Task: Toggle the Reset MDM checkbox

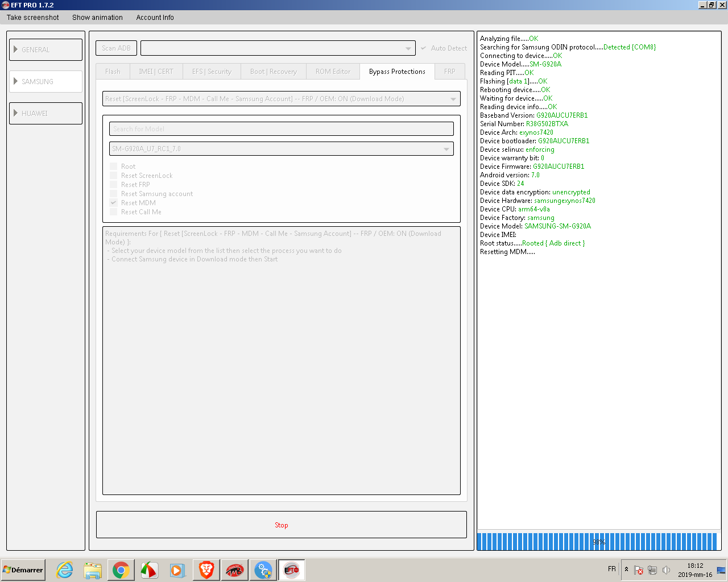Action: click(x=114, y=203)
